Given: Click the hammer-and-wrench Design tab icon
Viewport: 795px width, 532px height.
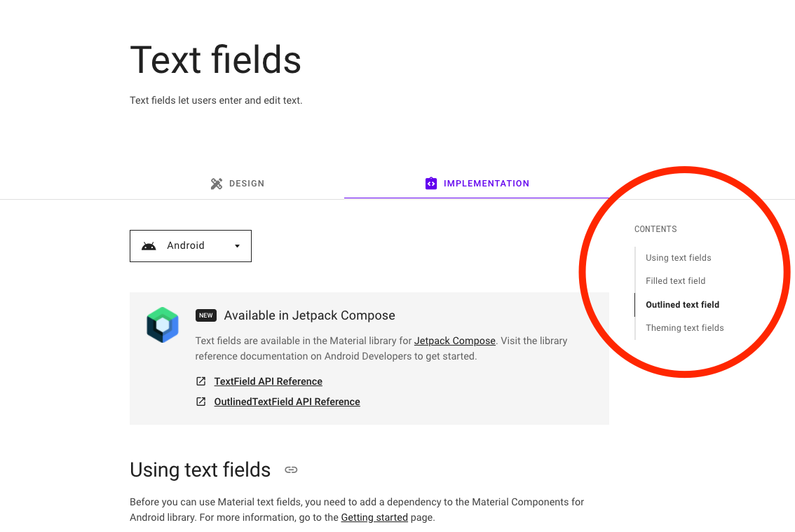Looking at the screenshot, I should [215, 183].
